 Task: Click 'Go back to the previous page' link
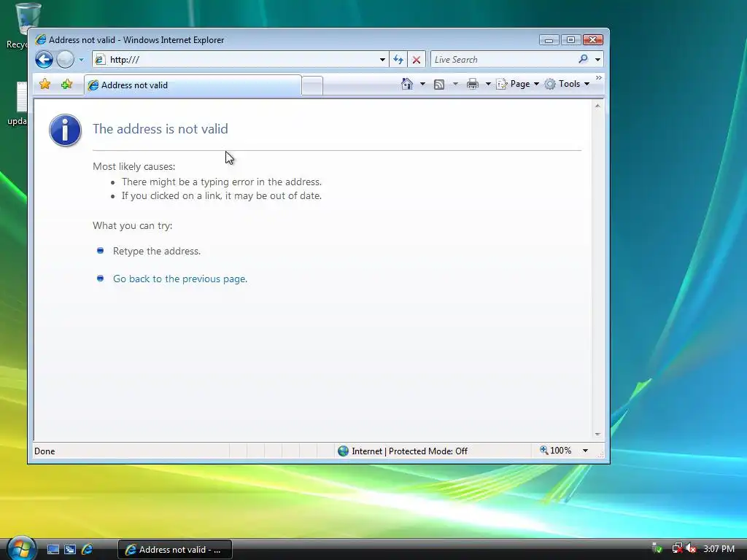point(180,279)
